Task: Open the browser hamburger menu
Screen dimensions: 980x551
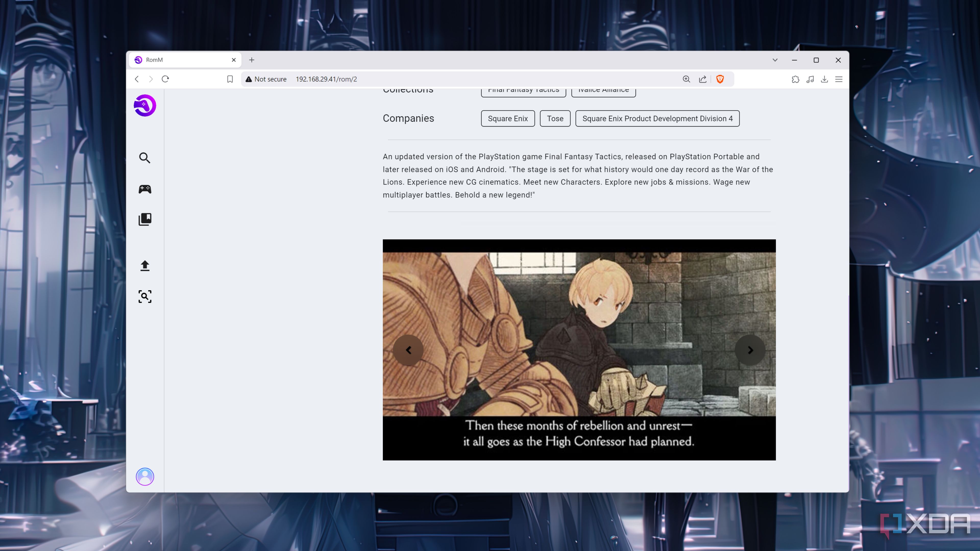Action: coord(839,79)
